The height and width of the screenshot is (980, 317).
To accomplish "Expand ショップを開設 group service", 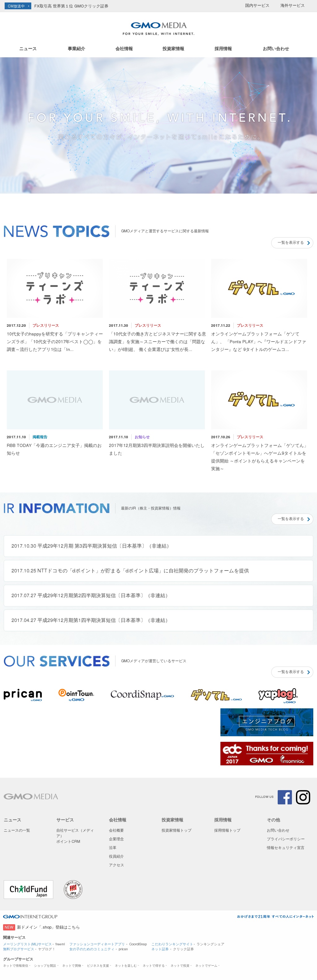I will point(46,965).
